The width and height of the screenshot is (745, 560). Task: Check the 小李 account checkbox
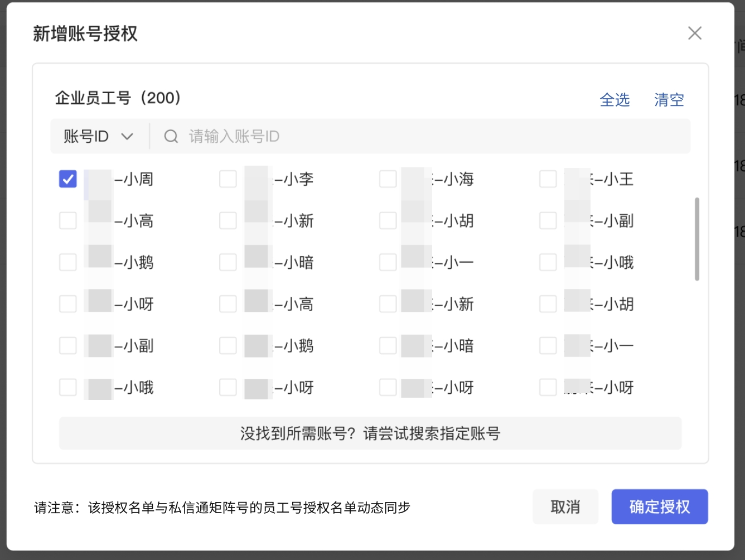(228, 178)
